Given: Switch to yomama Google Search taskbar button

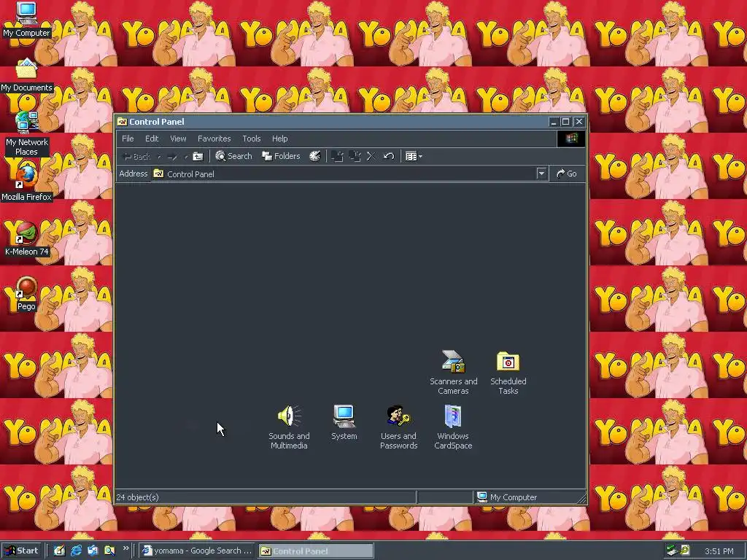Looking at the screenshot, I should tap(197, 551).
